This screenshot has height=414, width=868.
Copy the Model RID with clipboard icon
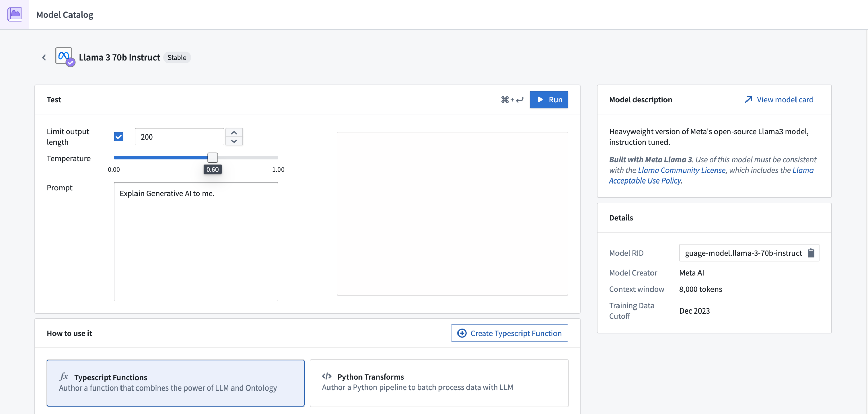pyautogui.click(x=811, y=253)
